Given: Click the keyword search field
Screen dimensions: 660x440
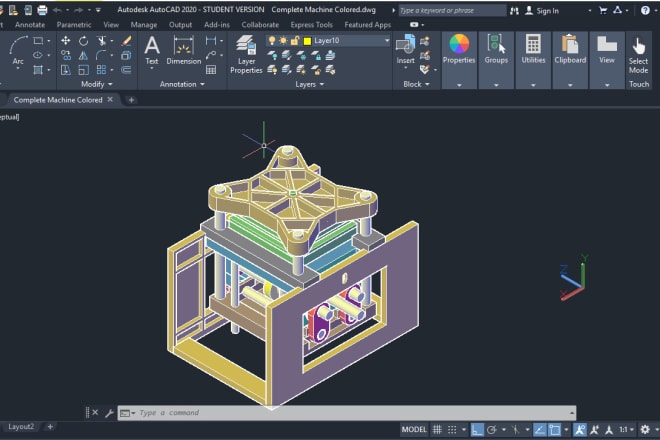Looking at the screenshot, I should pos(451,11).
